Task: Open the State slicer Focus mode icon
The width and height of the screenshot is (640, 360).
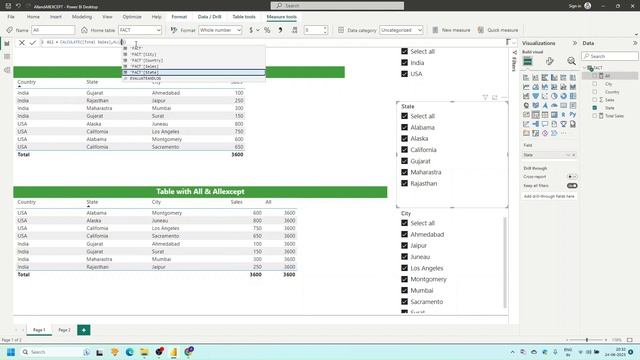Action: click(x=495, y=97)
